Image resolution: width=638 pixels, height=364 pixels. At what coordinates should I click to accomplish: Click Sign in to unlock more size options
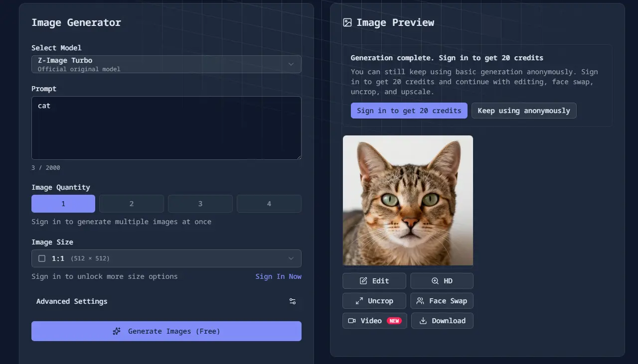(x=104, y=276)
